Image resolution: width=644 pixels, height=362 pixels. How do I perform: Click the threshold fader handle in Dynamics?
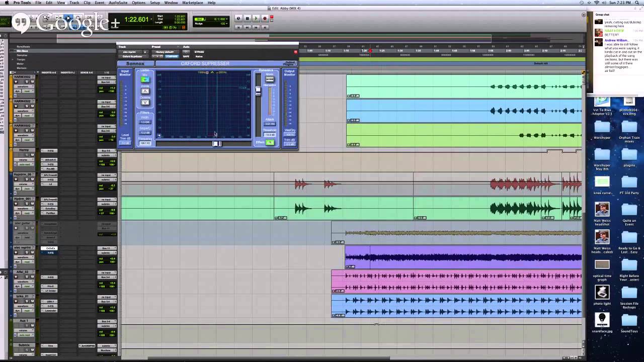pyautogui.click(x=258, y=91)
